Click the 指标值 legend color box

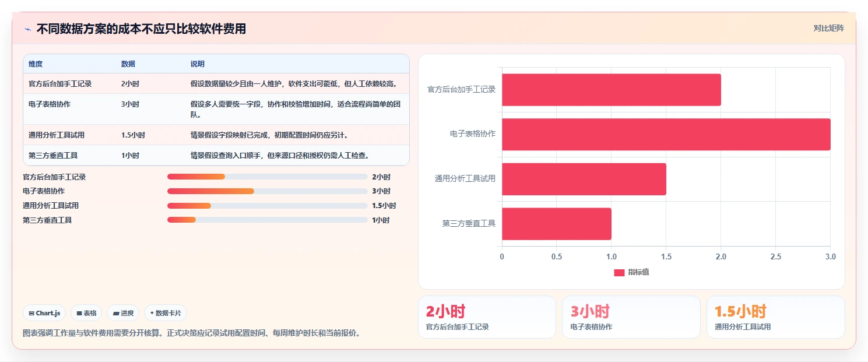(x=619, y=272)
